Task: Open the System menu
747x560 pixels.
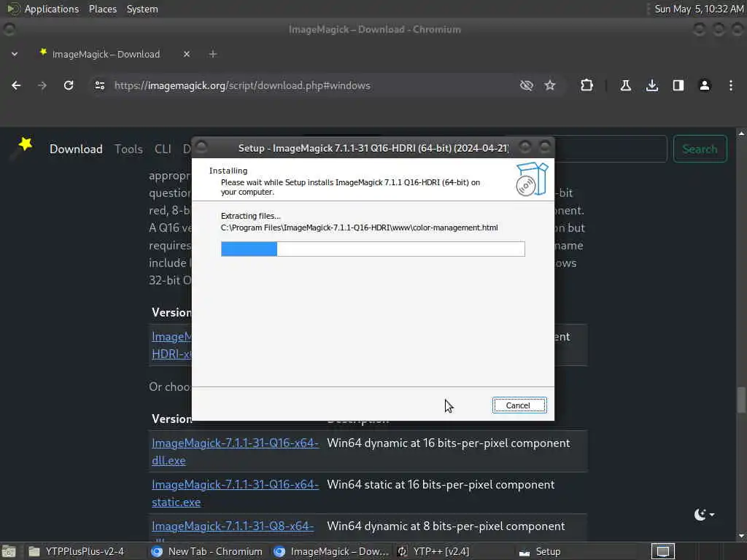Action: click(142, 9)
